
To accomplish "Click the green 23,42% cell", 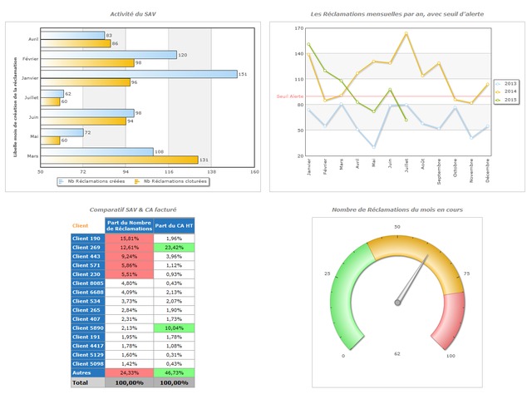I will click(x=174, y=247).
